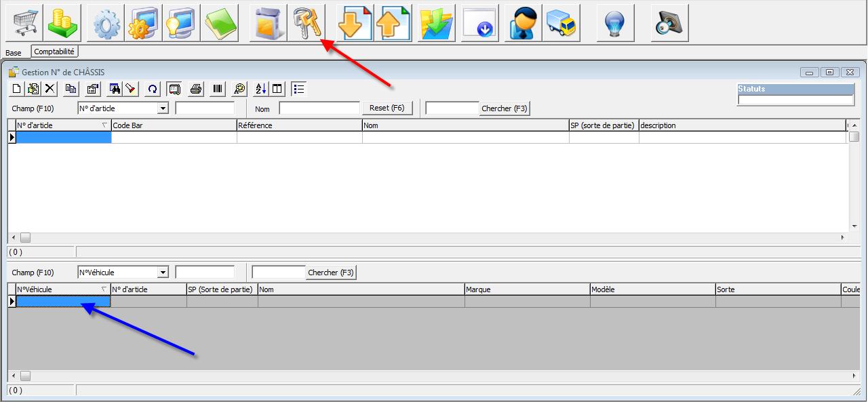This screenshot has width=868, height=402.
Task: Click the Reset (F6) button
Action: click(387, 108)
